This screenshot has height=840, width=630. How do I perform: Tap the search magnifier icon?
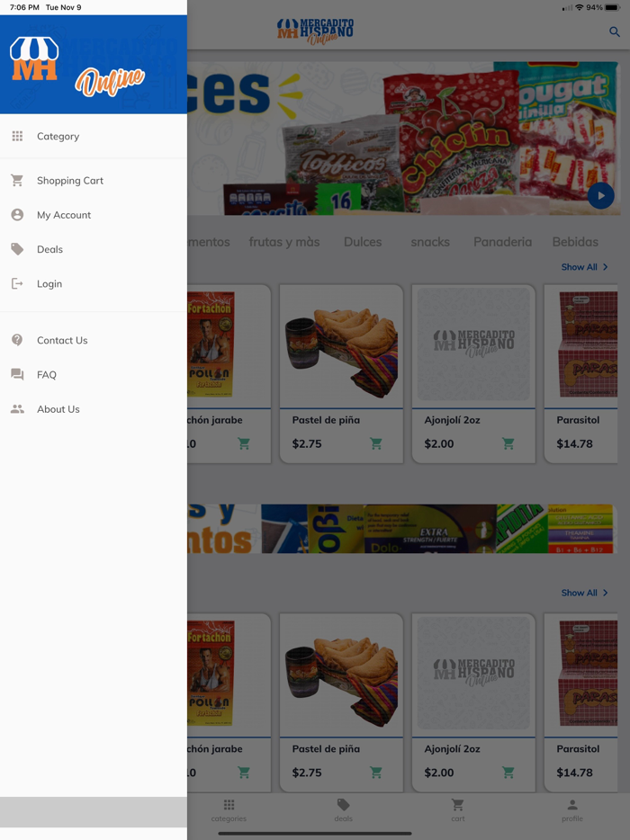click(615, 31)
